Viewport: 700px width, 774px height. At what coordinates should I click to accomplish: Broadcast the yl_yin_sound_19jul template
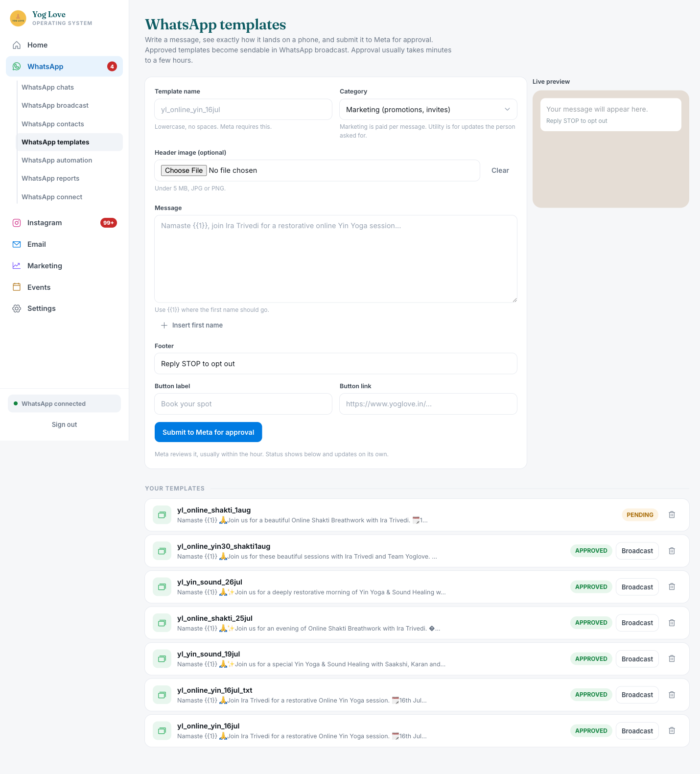pos(637,659)
